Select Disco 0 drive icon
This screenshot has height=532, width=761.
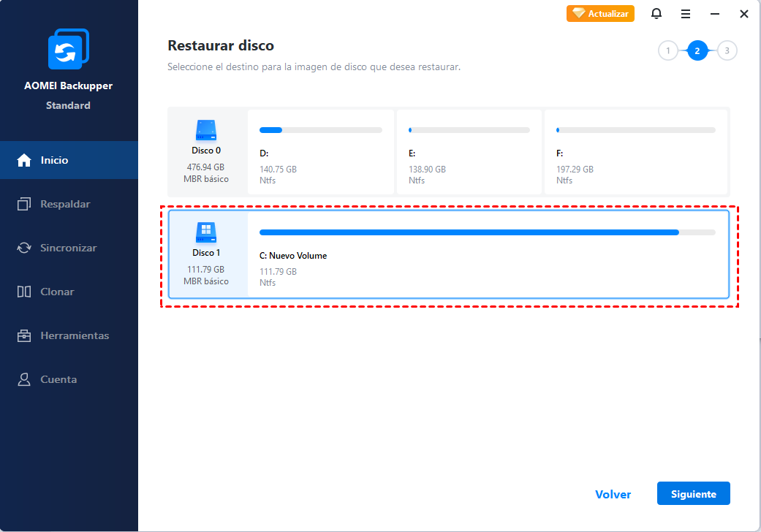206,132
